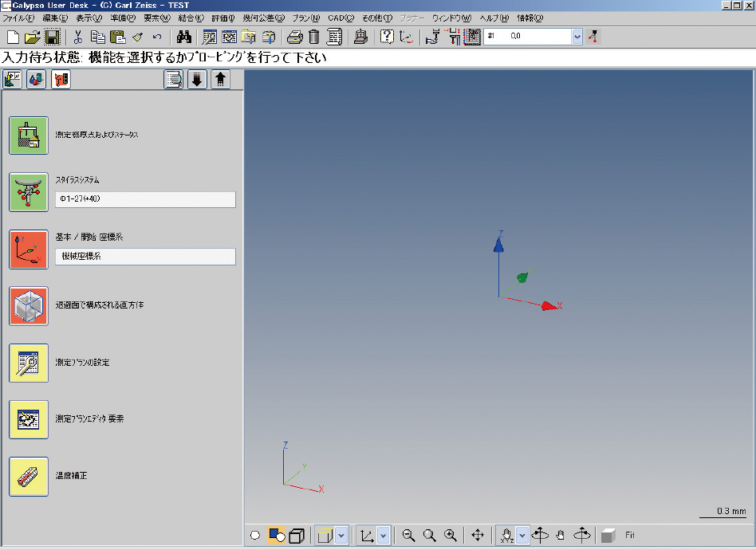Open the 温度補正 temperature compensation icon
The image size is (756, 550).
pyautogui.click(x=29, y=476)
